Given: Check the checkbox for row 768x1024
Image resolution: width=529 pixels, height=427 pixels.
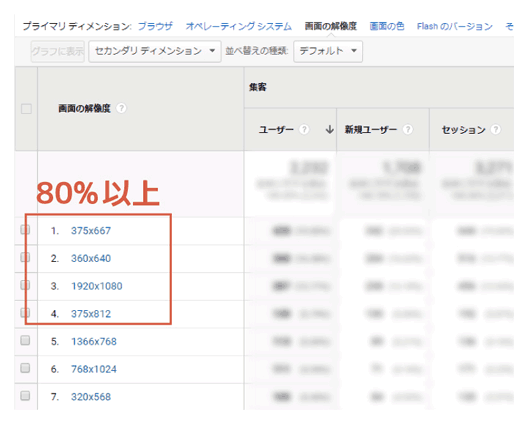Looking at the screenshot, I should point(25,368).
